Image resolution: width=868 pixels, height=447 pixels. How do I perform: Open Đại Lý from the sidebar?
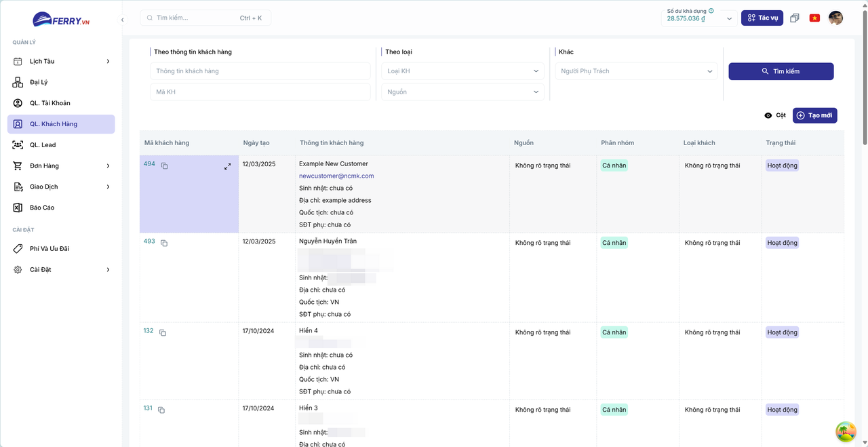[x=61, y=82]
